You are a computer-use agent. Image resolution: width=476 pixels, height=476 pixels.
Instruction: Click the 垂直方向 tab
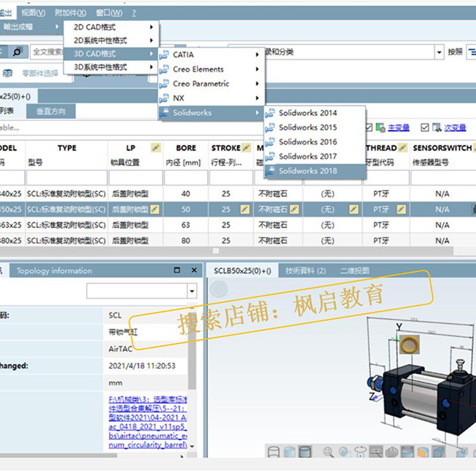pos(51,111)
